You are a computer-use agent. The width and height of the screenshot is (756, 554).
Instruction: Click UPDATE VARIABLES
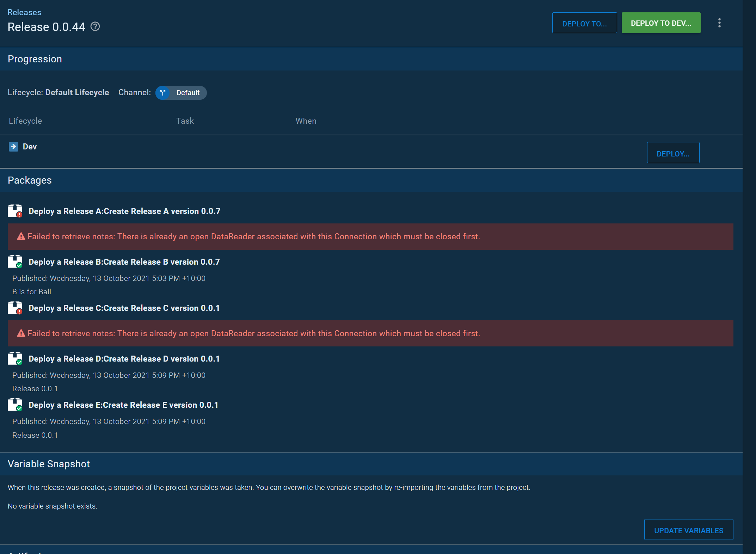click(688, 530)
